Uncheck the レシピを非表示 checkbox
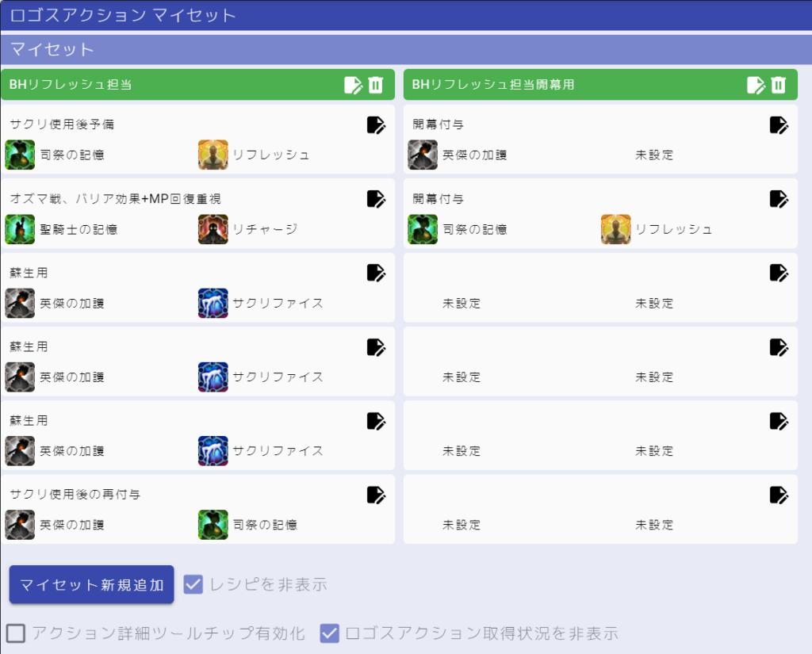 tap(193, 584)
